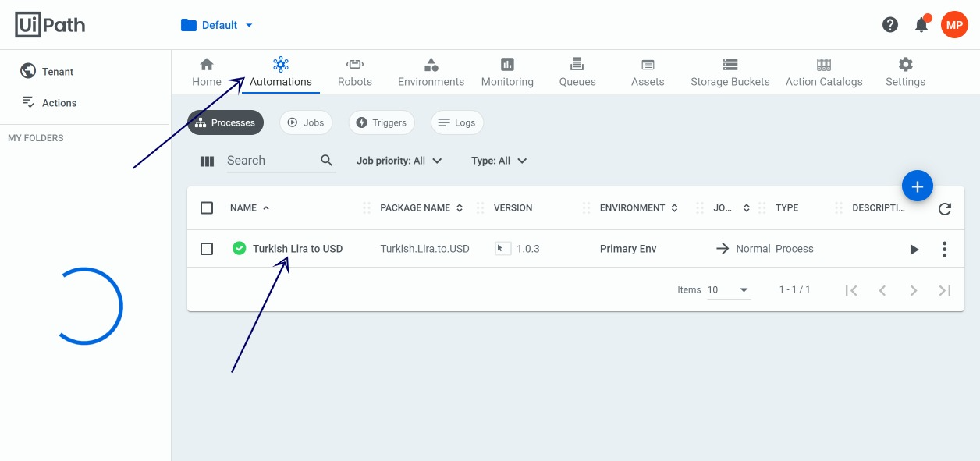Click the UiPath logo

[50, 25]
